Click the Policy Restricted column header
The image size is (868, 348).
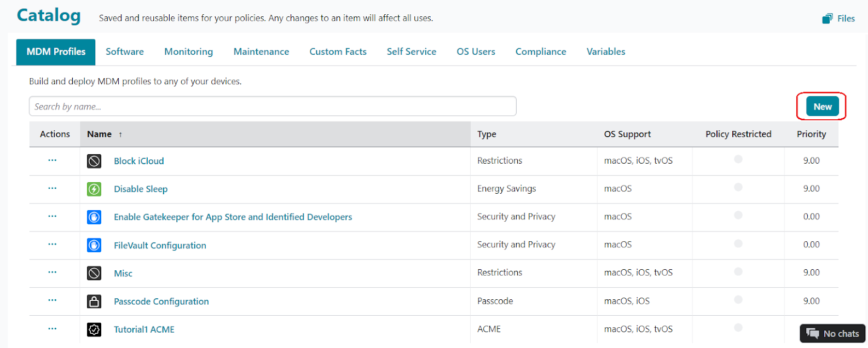[738, 134]
